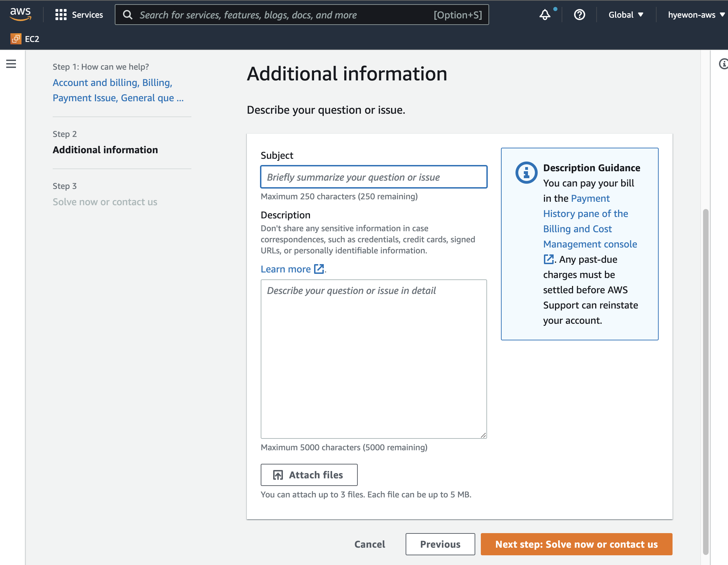
Task: Click Next step: Solve now or contact us
Action: [576, 544]
